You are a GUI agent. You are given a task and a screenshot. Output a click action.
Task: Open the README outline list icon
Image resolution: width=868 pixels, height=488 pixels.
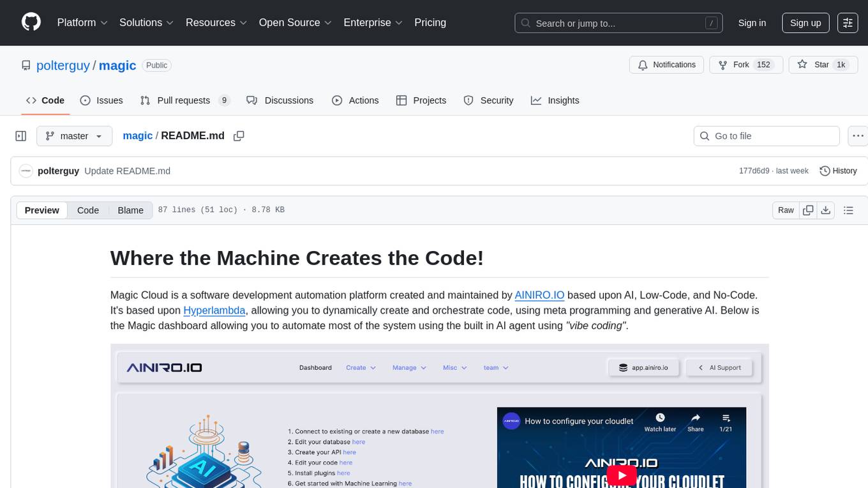848,210
